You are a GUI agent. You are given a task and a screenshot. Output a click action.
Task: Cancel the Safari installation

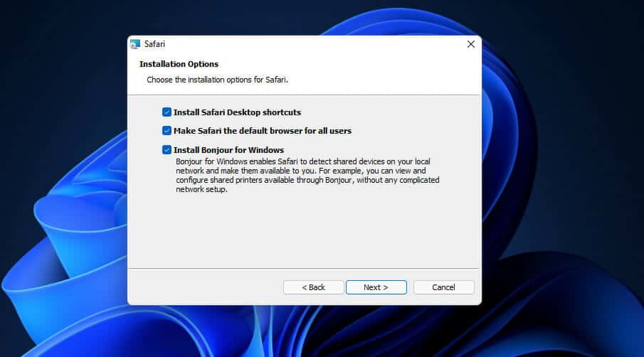point(443,287)
